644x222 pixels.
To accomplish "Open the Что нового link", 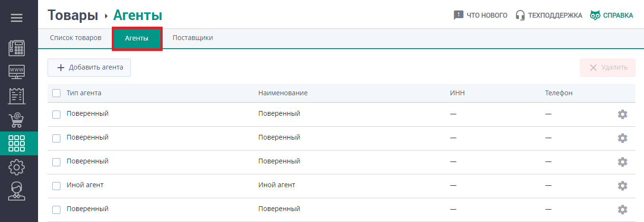I will click(480, 15).
